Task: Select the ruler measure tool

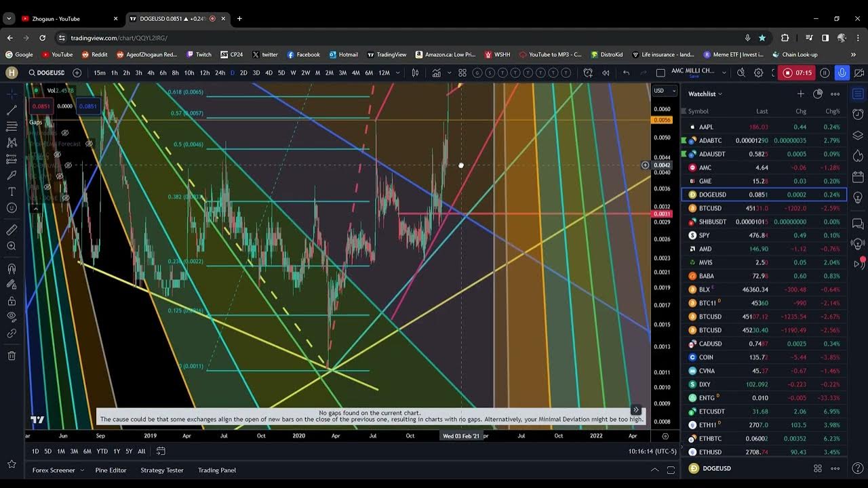Action: [12, 230]
